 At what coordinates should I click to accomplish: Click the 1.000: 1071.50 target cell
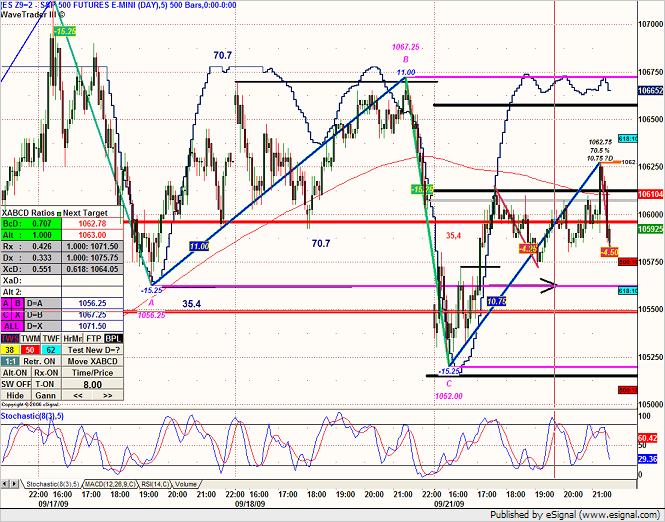click(92, 246)
